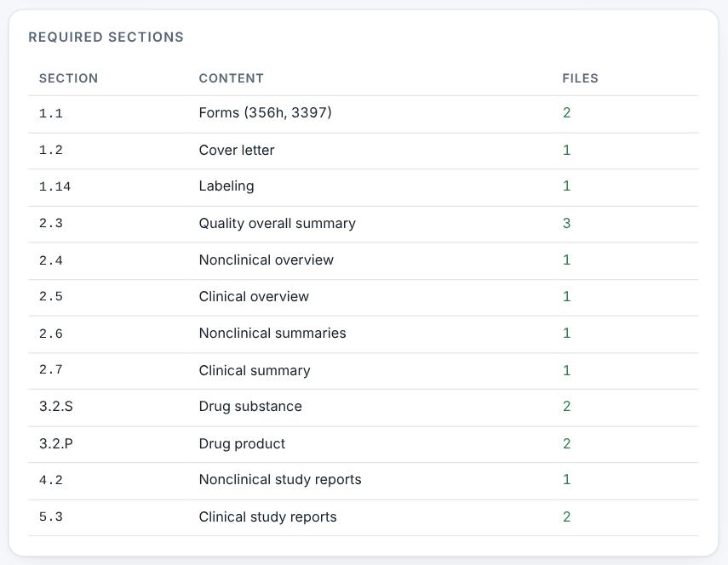The width and height of the screenshot is (728, 565).
Task: Click the "Clinical overview" cell
Action: (254, 296)
